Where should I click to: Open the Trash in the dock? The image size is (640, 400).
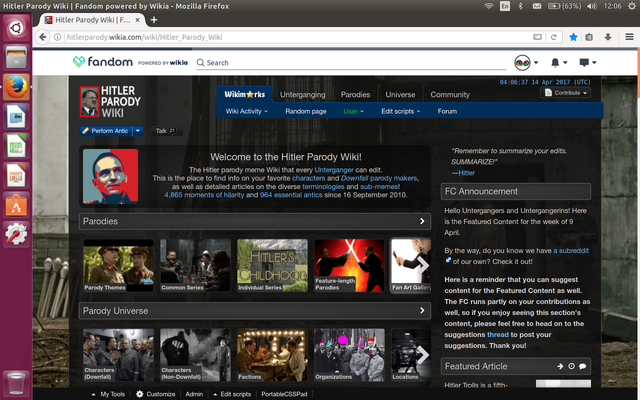(16, 383)
